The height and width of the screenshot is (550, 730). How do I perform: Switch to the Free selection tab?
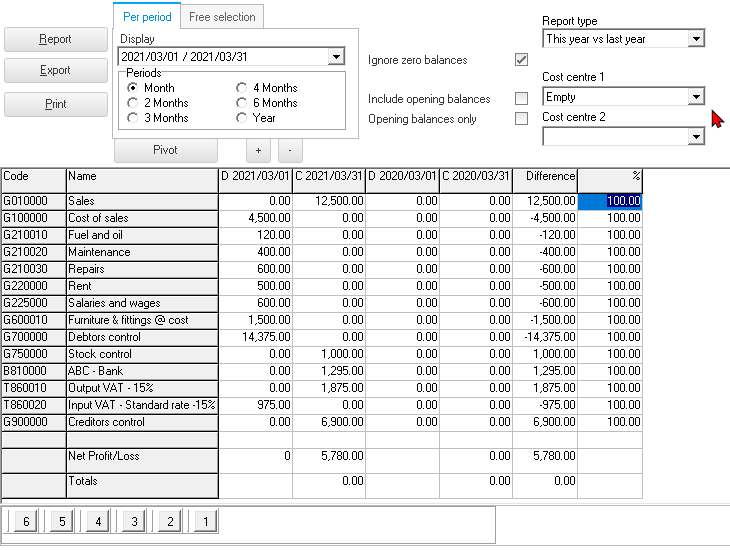pyautogui.click(x=222, y=17)
